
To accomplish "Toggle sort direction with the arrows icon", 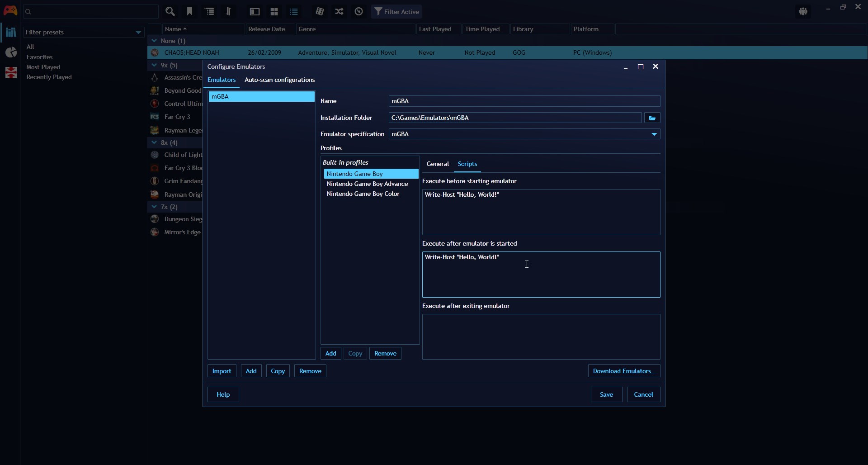I will click(229, 11).
